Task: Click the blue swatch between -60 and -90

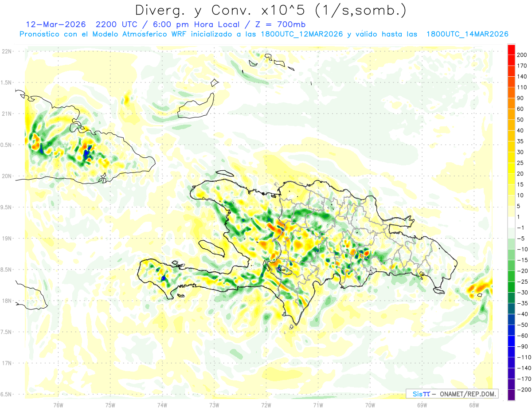Action: pyautogui.click(x=511, y=341)
